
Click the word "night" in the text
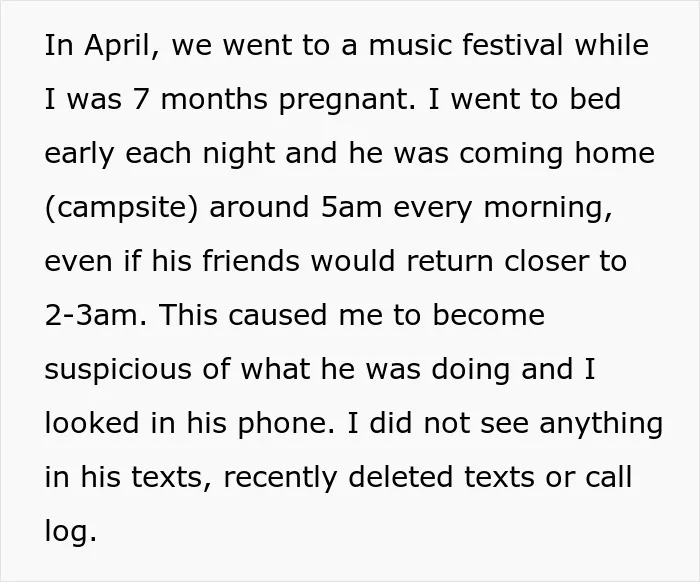coord(239,155)
